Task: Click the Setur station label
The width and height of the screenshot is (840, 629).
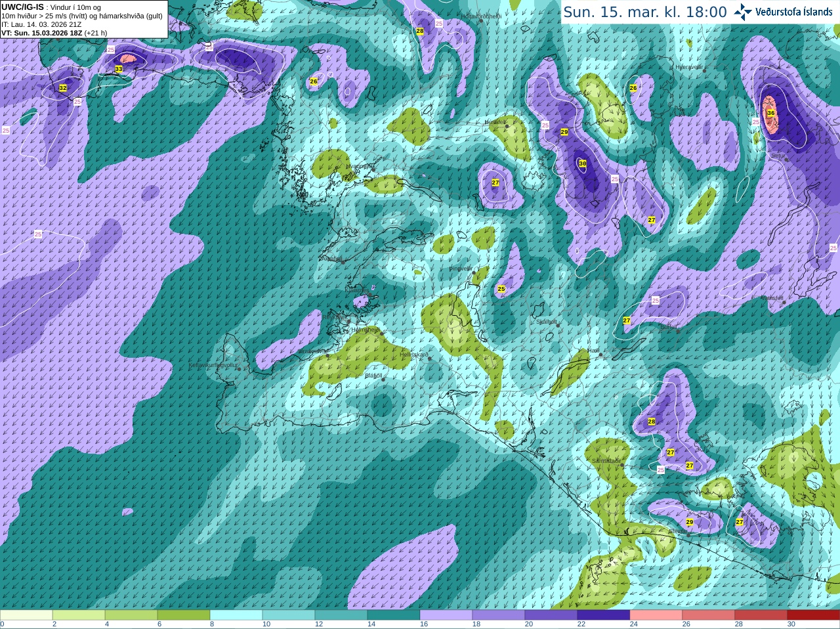Action: (x=778, y=156)
